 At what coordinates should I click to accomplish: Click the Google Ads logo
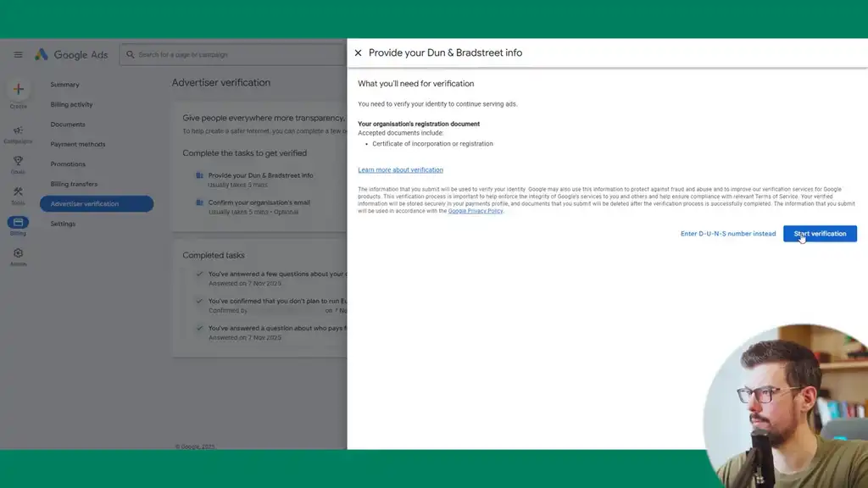[x=72, y=54]
